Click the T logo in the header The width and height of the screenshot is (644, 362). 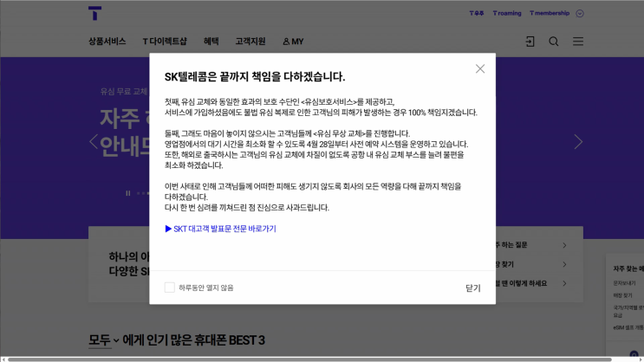(x=94, y=13)
